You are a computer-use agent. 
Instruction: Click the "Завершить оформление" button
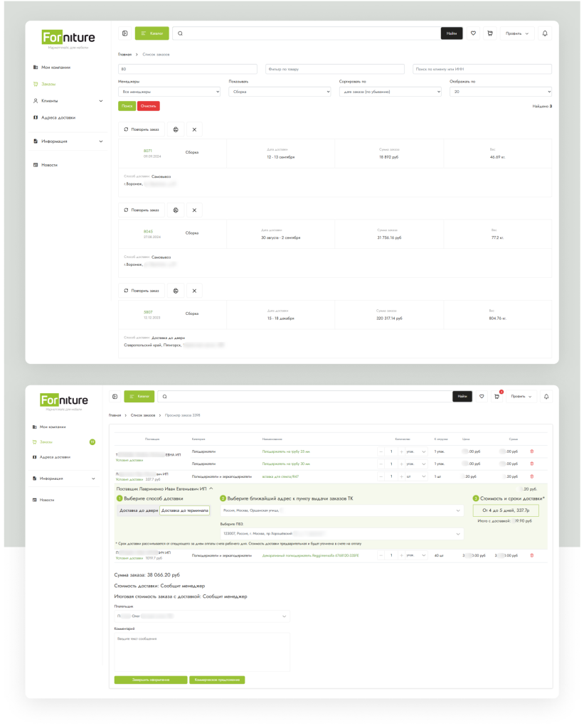point(151,680)
